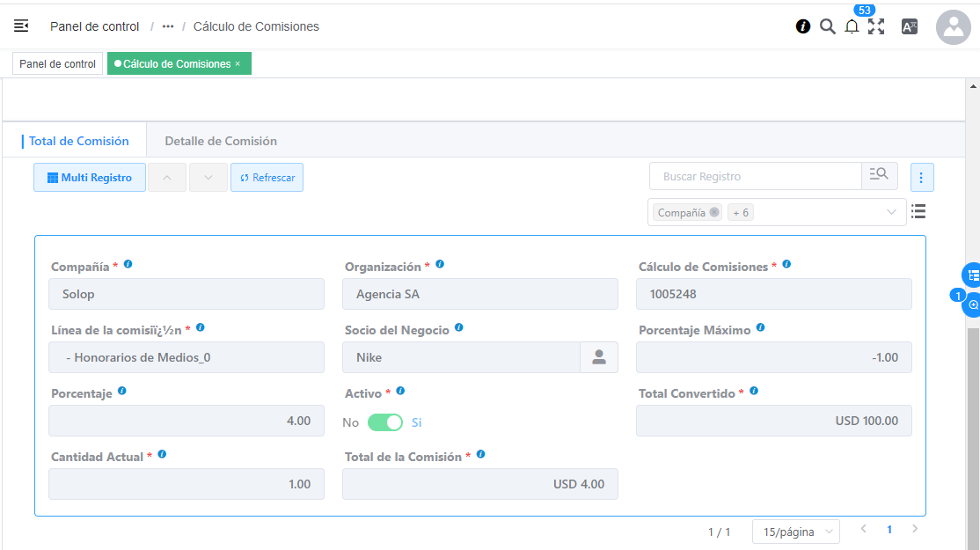Open the three-dot record actions menu
The height and width of the screenshot is (550, 980).
point(921,178)
